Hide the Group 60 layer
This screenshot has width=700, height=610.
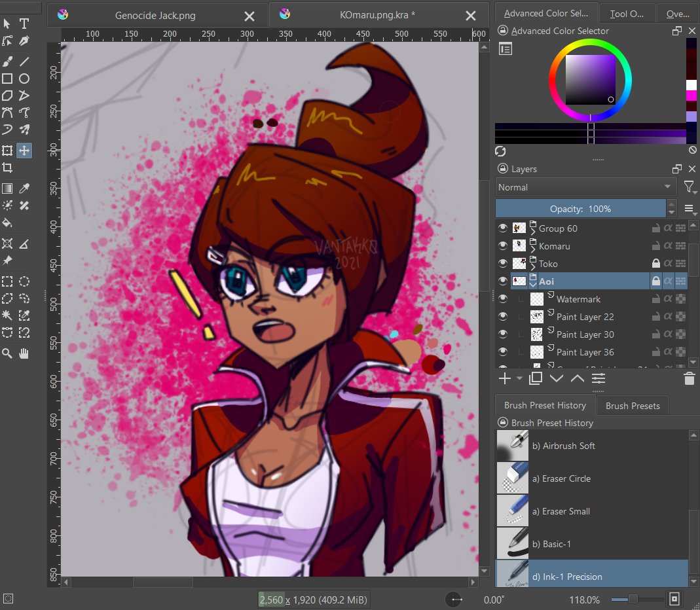coord(503,228)
